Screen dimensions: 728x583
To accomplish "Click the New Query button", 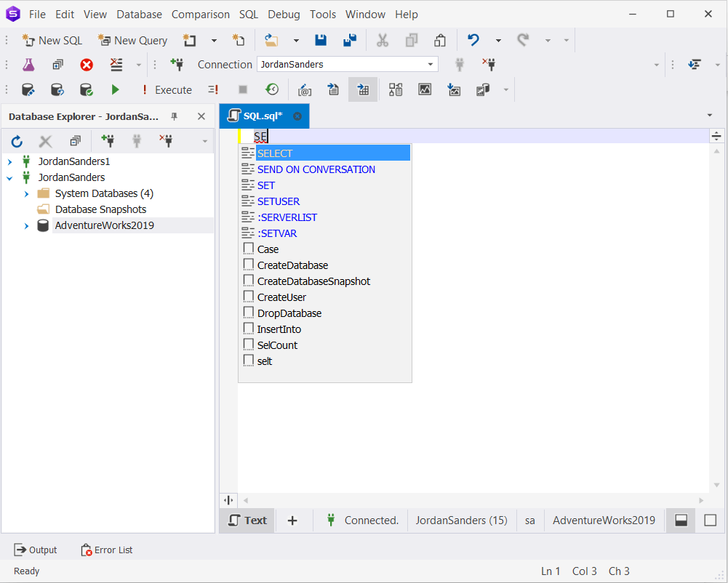I will point(132,40).
